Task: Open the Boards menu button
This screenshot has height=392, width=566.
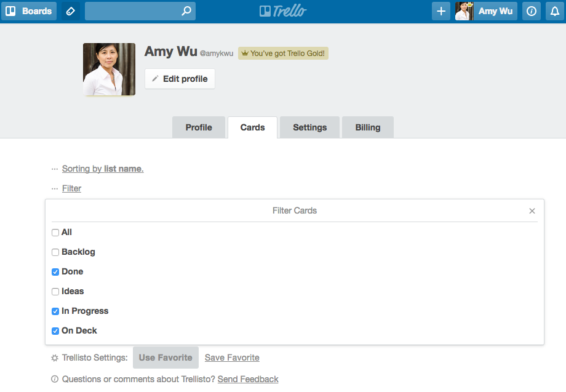Action: (x=29, y=11)
